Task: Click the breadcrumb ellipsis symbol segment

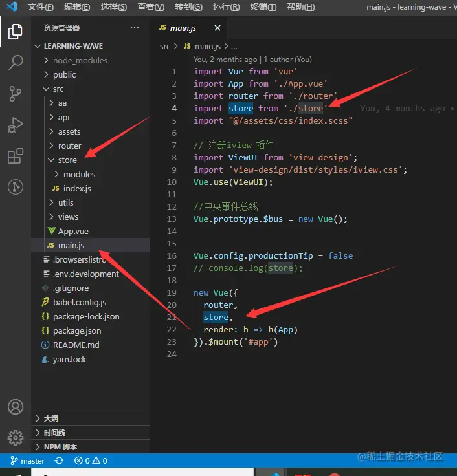Action: coord(234,47)
